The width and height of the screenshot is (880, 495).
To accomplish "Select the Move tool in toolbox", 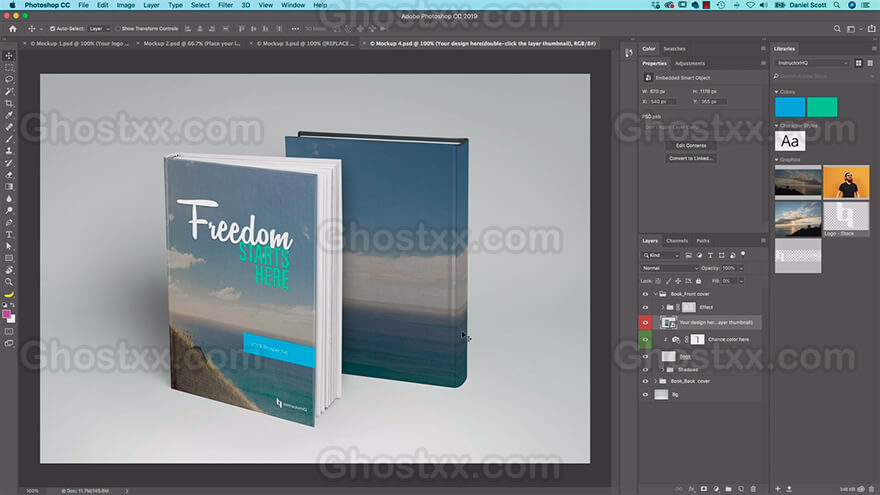I will [9, 56].
